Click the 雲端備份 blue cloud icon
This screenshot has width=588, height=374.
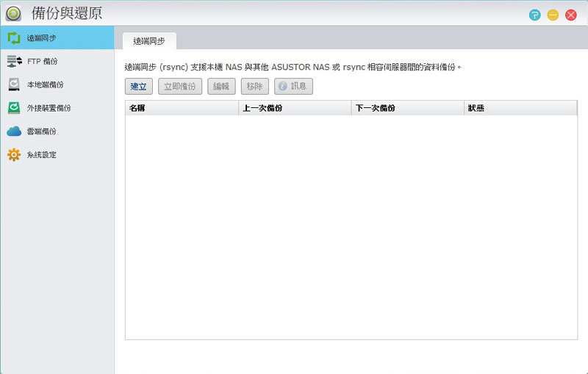[x=14, y=132]
